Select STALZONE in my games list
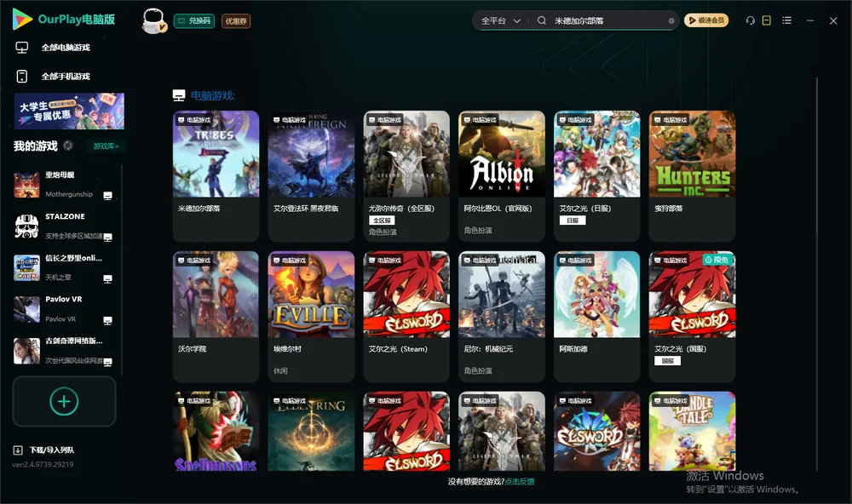 64,226
